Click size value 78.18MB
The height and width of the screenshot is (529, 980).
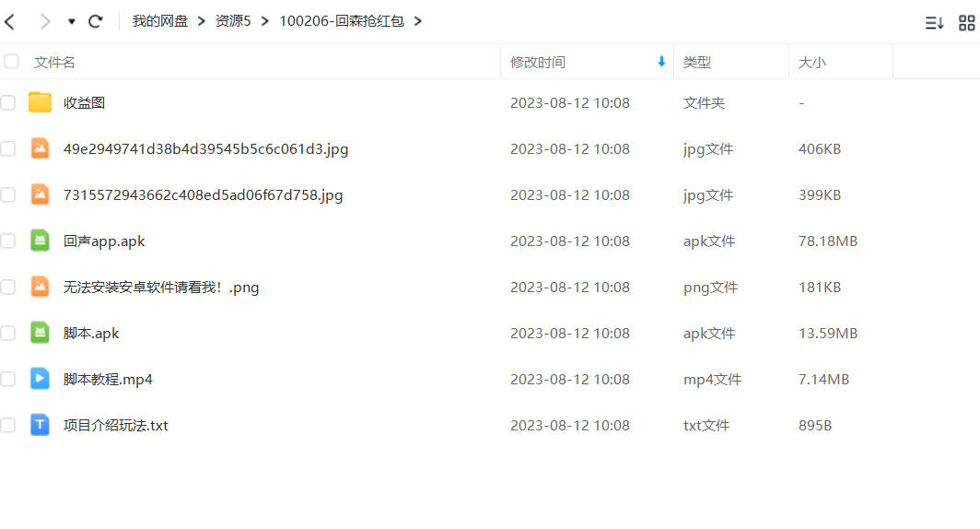827,241
